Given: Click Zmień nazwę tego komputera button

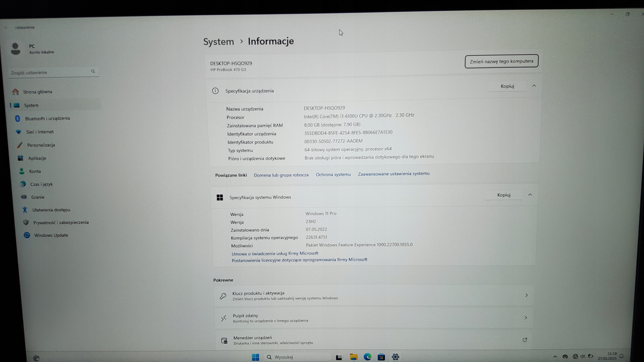Looking at the screenshot, I should (x=501, y=61).
